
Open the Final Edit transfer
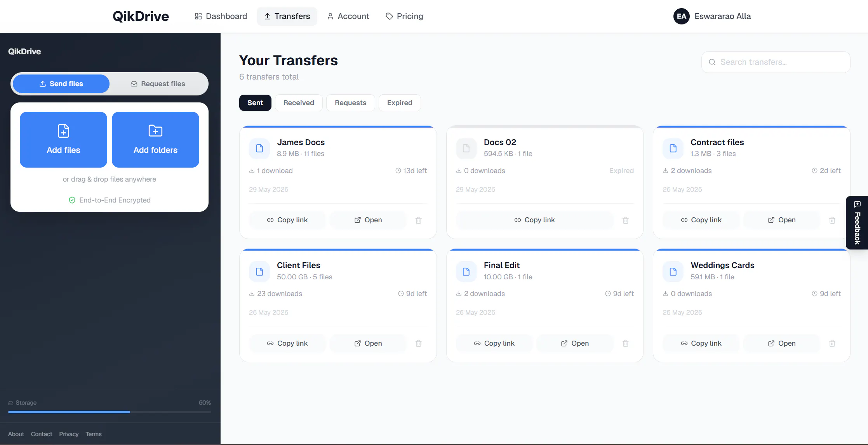point(575,343)
